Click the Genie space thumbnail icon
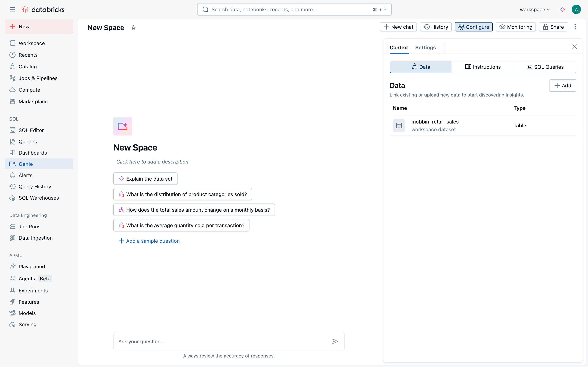 (122, 126)
